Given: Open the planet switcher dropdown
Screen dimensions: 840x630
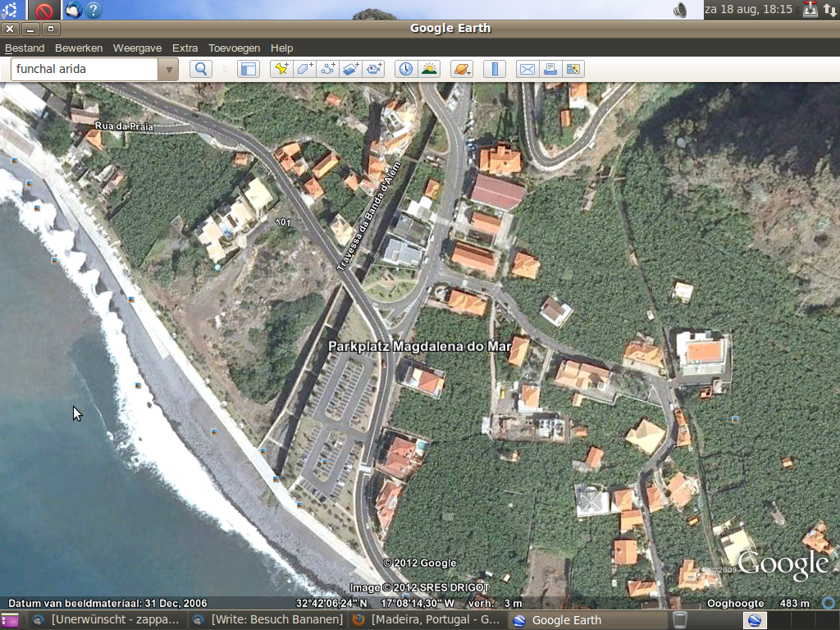Looking at the screenshot, I should coord(462,69).
